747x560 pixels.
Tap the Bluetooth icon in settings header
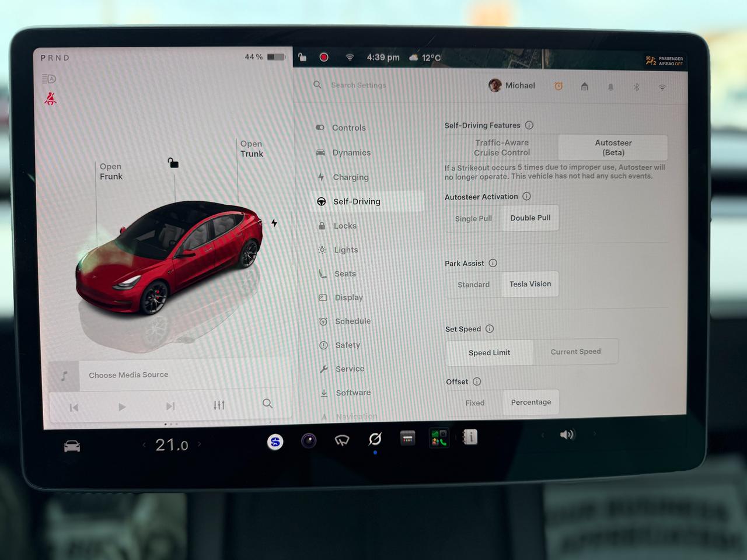coord(637,87)
